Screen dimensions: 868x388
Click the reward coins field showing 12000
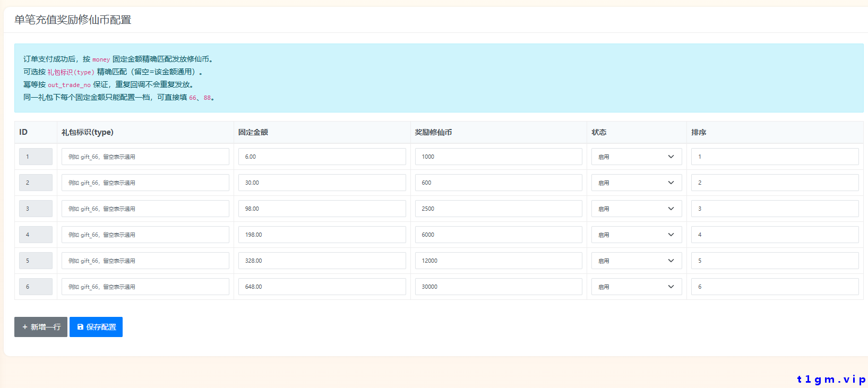pyautogui.click(x=499, y=261)
